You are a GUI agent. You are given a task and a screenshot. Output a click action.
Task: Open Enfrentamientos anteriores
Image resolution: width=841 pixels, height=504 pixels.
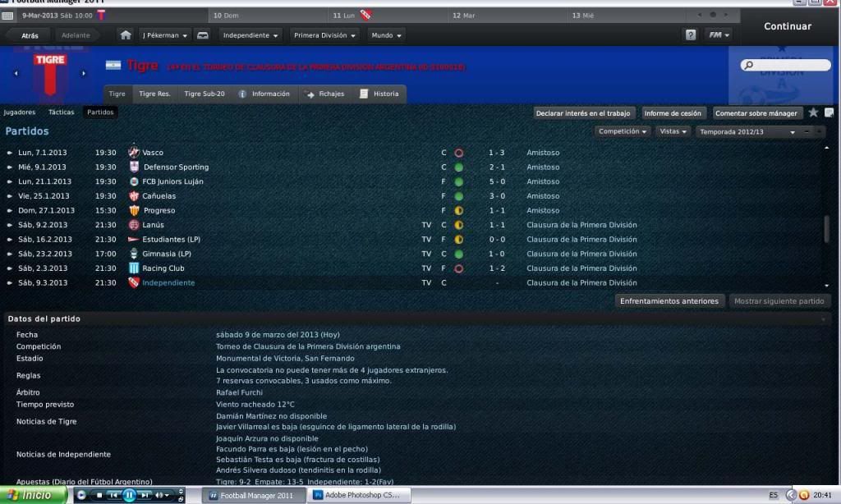tap(669, 300)
